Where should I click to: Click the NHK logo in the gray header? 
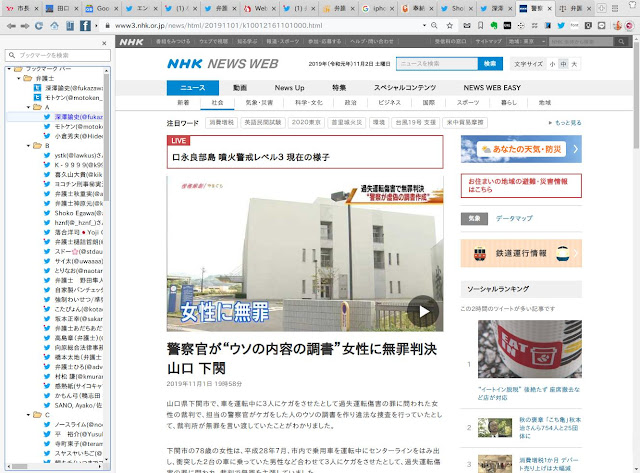(131, 42)
